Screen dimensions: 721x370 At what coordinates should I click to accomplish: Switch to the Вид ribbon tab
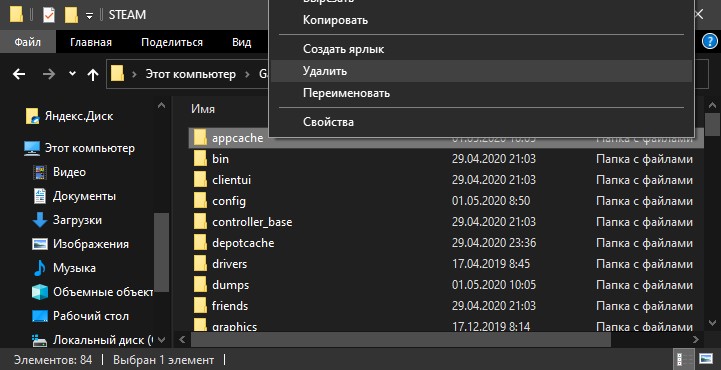tap(241, 42)
